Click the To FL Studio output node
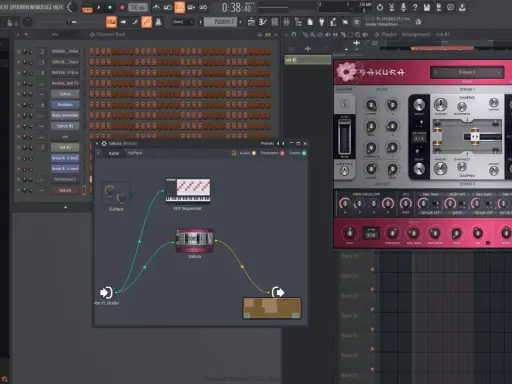 [278, 292]
